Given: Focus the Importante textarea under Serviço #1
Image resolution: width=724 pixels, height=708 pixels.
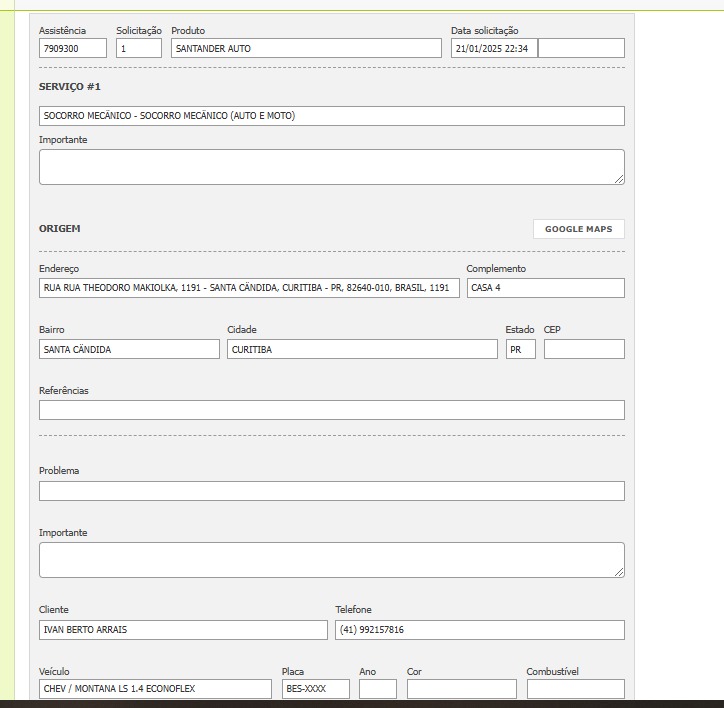Looking at the screenshot, I should pos(332,167).
